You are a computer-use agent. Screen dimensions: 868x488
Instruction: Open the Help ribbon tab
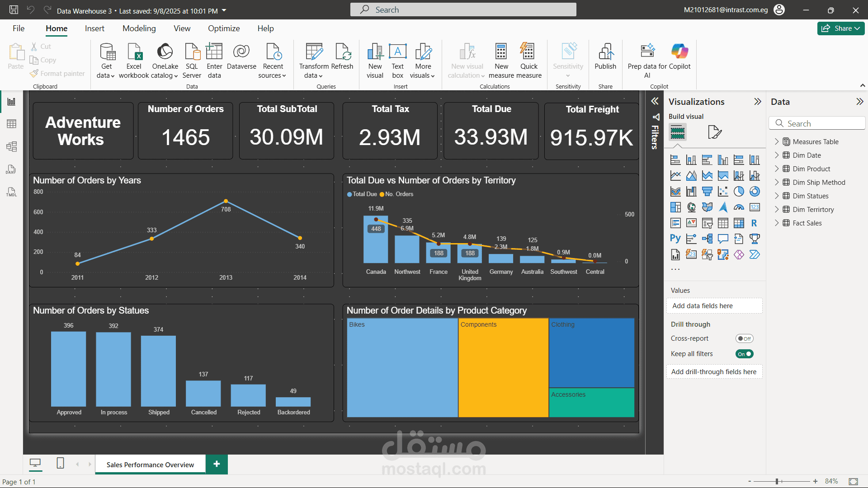tap(265, 28)
